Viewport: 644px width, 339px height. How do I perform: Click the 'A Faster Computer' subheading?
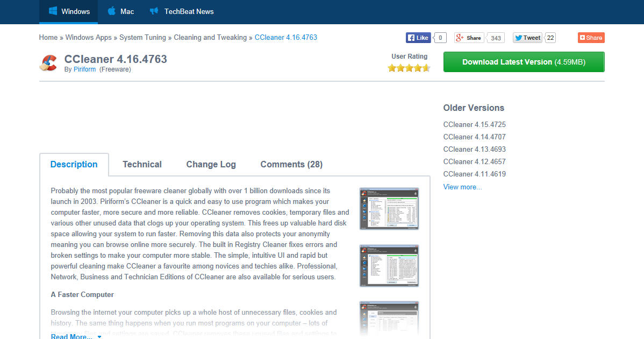82,295
